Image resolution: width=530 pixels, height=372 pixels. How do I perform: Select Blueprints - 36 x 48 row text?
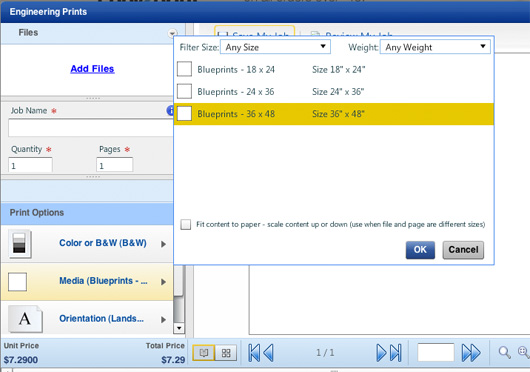tap(236, 114)
